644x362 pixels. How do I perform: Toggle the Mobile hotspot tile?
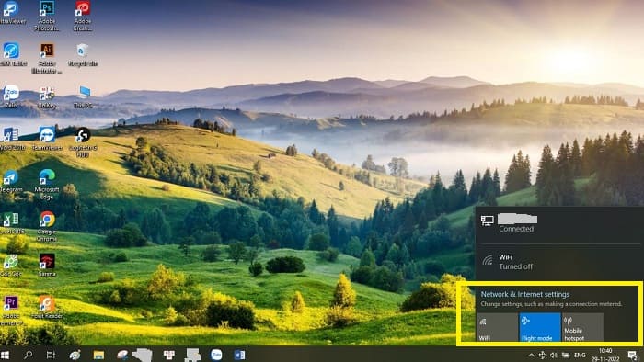click(x=582, y=328)
